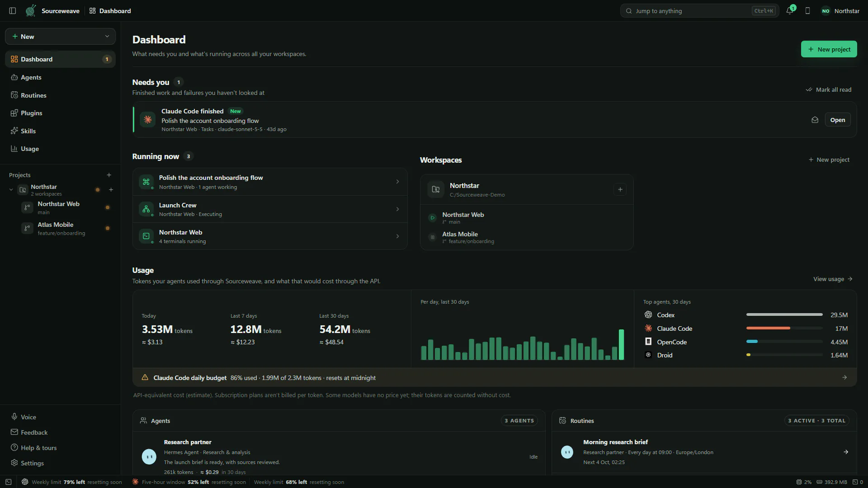Open the bottom-left panel toggle in status bar
This screenshot has width=868, height=488.
(8, 482)
